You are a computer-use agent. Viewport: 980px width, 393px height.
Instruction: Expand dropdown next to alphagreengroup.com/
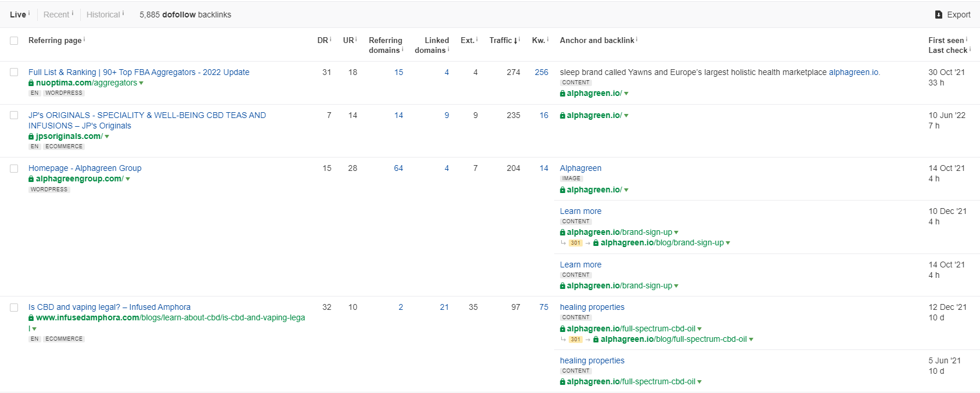128,179
